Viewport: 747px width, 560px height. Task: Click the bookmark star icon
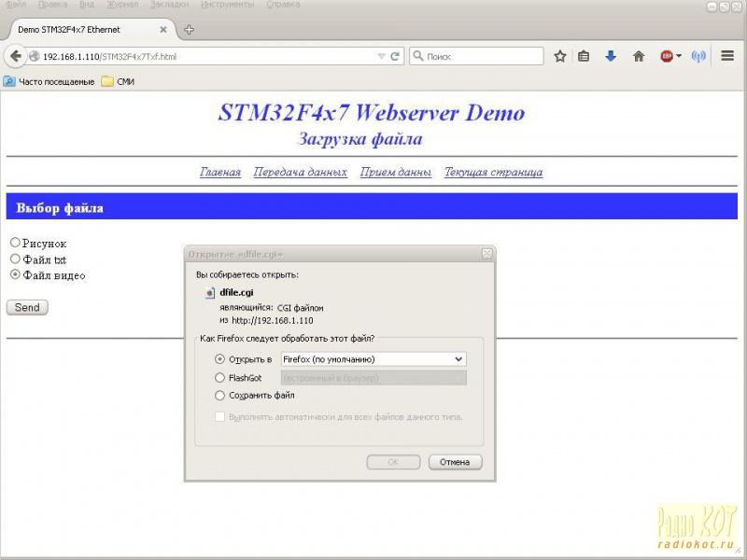coord(559,56)
